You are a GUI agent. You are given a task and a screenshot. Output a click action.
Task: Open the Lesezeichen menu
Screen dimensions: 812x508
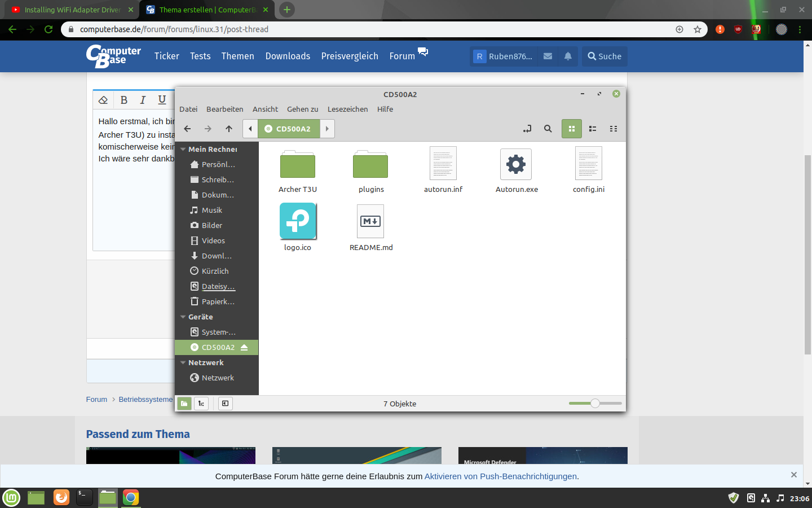pos(347,110)
